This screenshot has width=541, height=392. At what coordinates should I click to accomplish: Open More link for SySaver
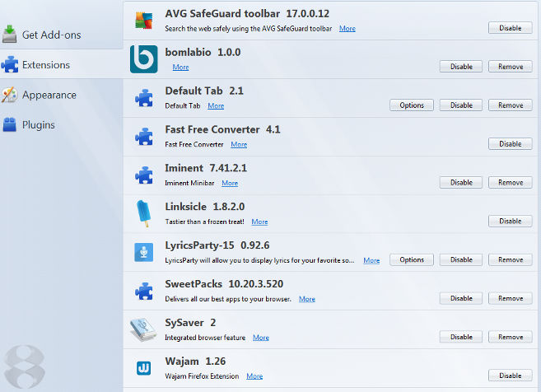click(x=261, y=338)
